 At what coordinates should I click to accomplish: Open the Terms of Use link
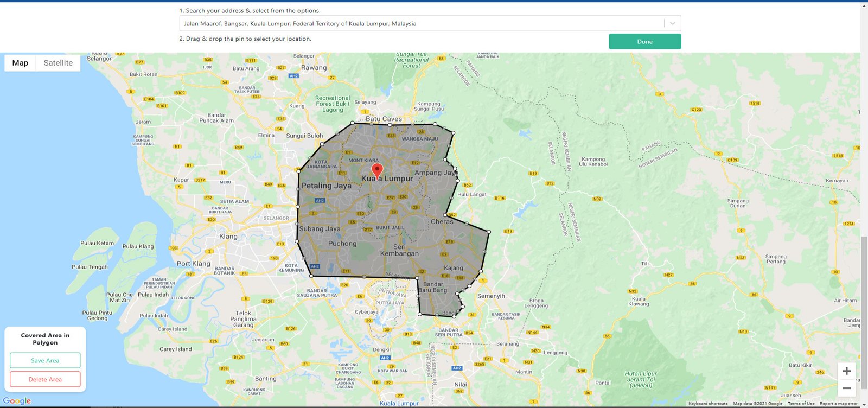[801, 404]
